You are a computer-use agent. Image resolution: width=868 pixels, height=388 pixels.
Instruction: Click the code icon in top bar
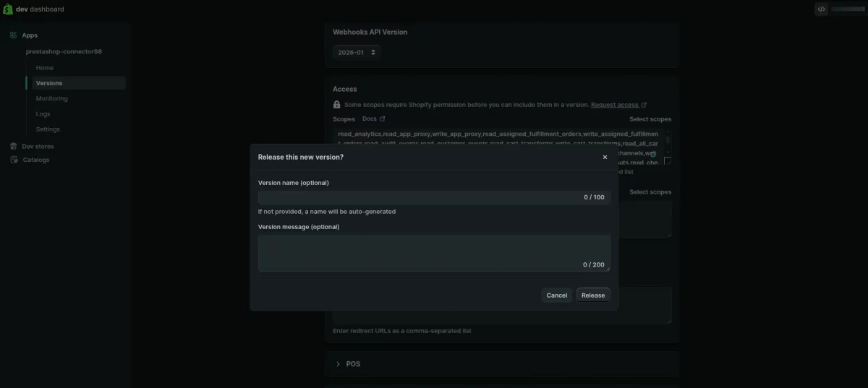[x=821, y=9]
